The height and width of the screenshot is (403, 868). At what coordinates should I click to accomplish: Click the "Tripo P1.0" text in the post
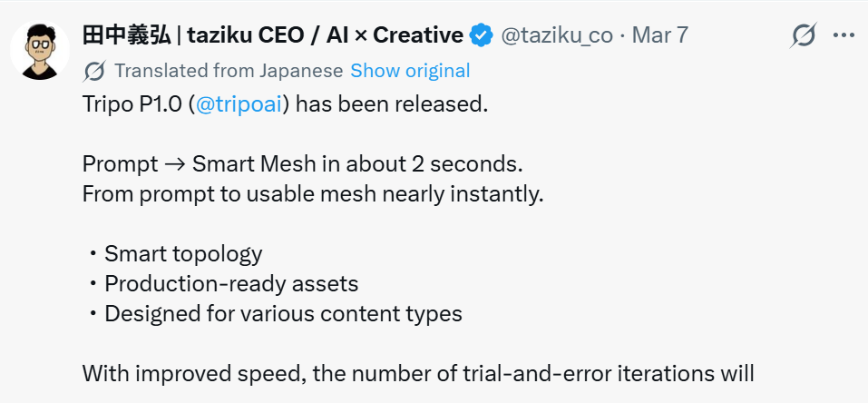pyautogui.click(x=132, y=103)
